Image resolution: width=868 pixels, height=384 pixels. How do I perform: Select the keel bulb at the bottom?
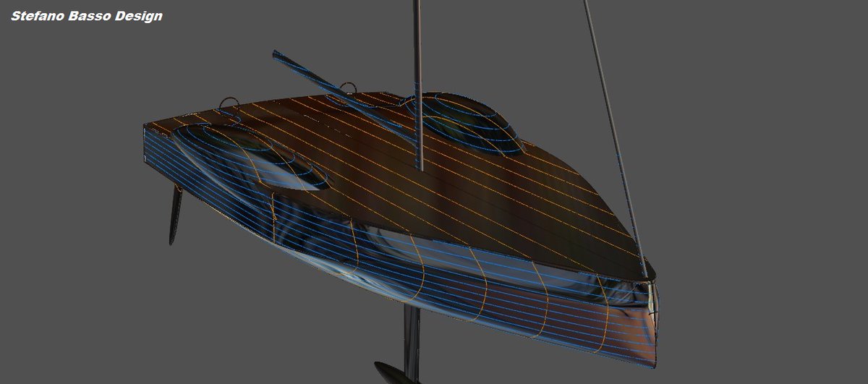(x=396, y=372)
